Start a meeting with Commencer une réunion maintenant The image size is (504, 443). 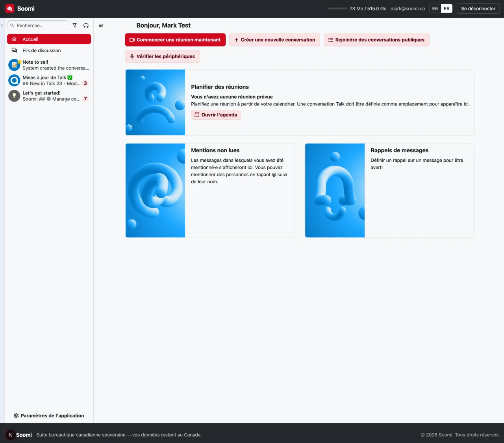click(x=175, y=40)
